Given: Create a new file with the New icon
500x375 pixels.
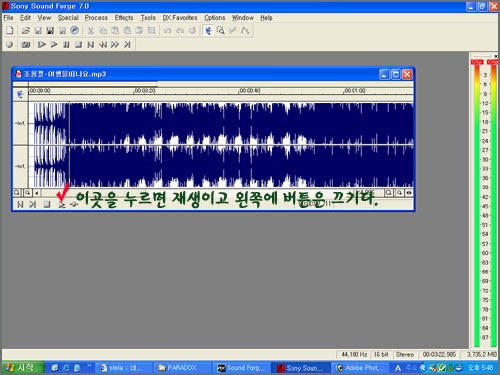Looking at the screenshot, I should point(10,31).
